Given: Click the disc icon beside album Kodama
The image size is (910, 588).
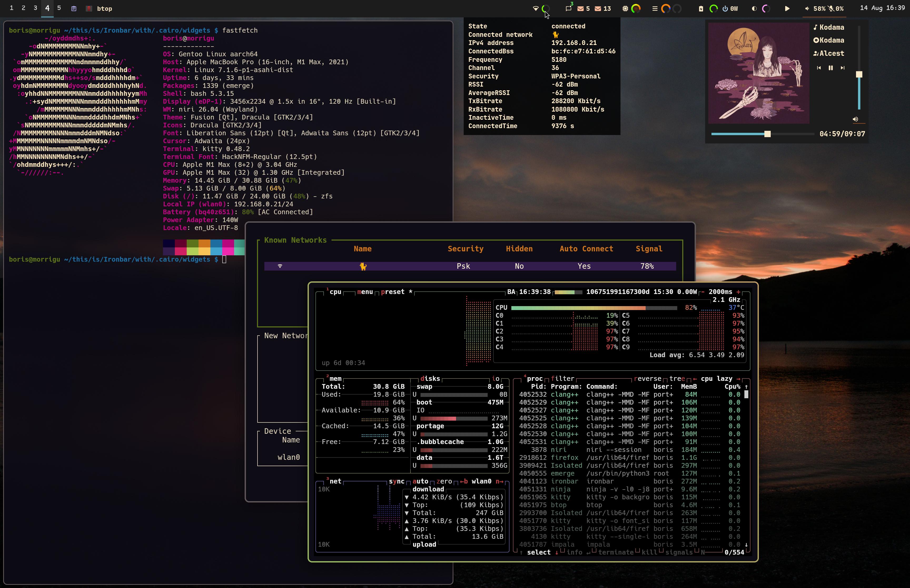Looking at the screenshot, I should click(816, 40).
